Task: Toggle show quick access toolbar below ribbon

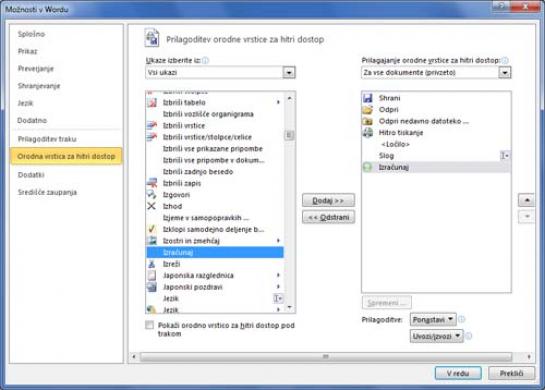Action: click(x=149, y=325)
